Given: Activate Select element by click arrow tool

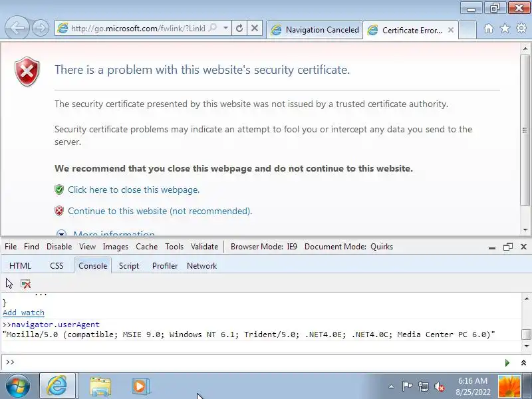Looking at the screenshot, I should tap(9, 284).
